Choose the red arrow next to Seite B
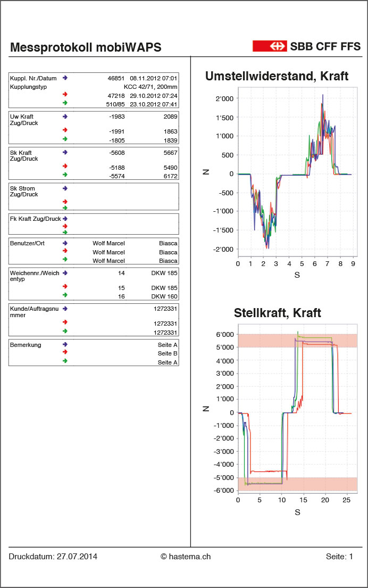The height and width of the screenshot is (588, 368). [x=65, y=352]
